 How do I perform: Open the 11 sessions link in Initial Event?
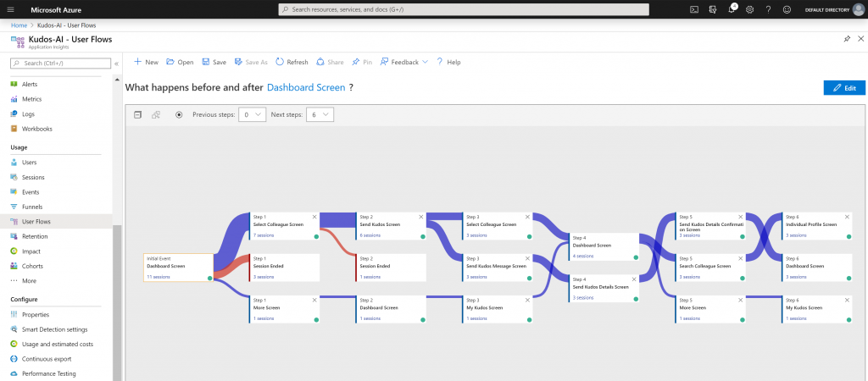pos(159,277)
